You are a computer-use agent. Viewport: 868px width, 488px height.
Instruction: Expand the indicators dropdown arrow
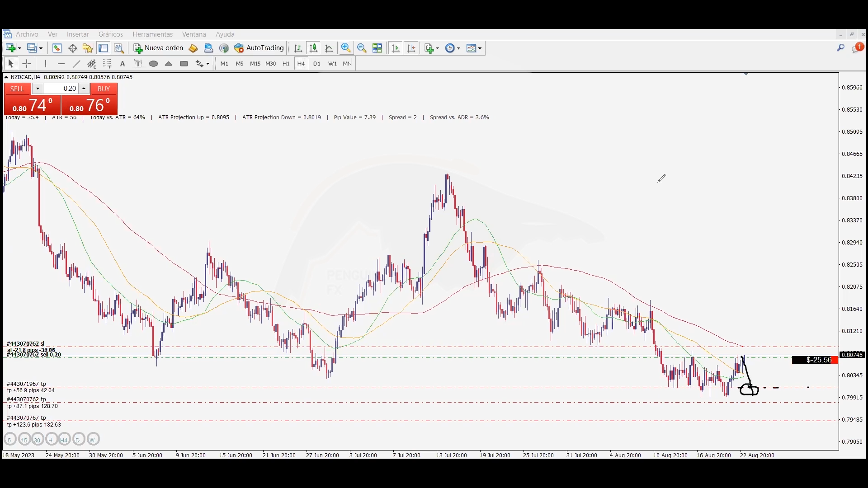pos(438,48)
